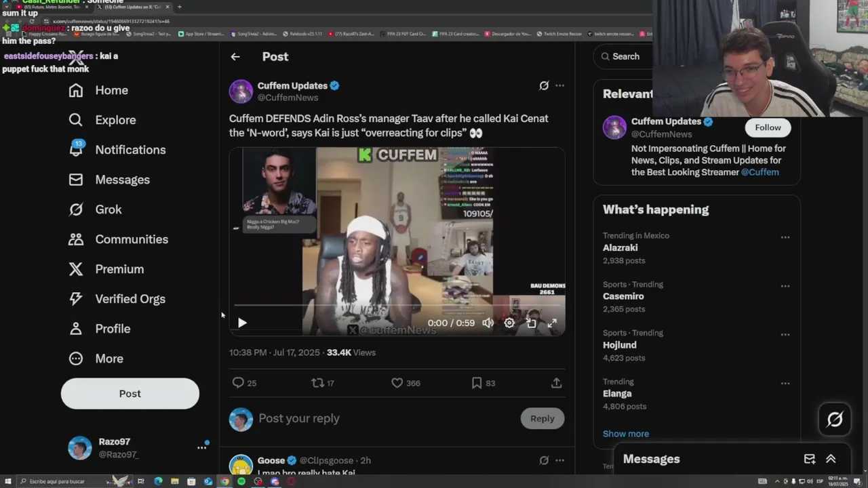Click floating Grok button above Messages
The image size is (868, 488).
point(835,420)
